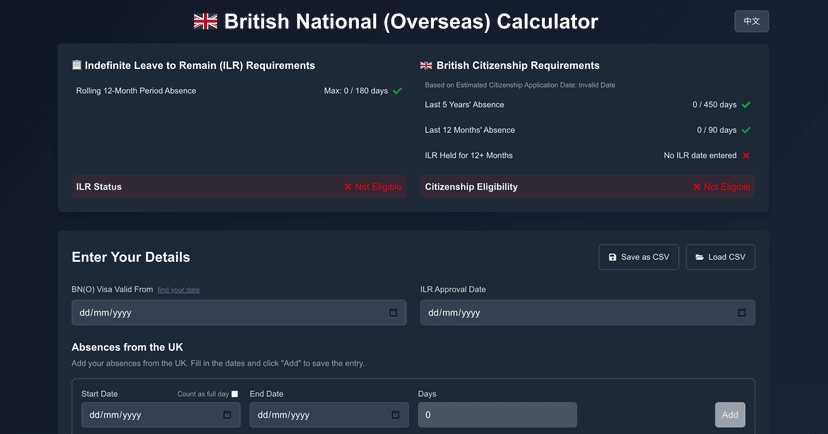Save entries using Save as CSV
The image size is (828, 434).
[x=639, y=257]
